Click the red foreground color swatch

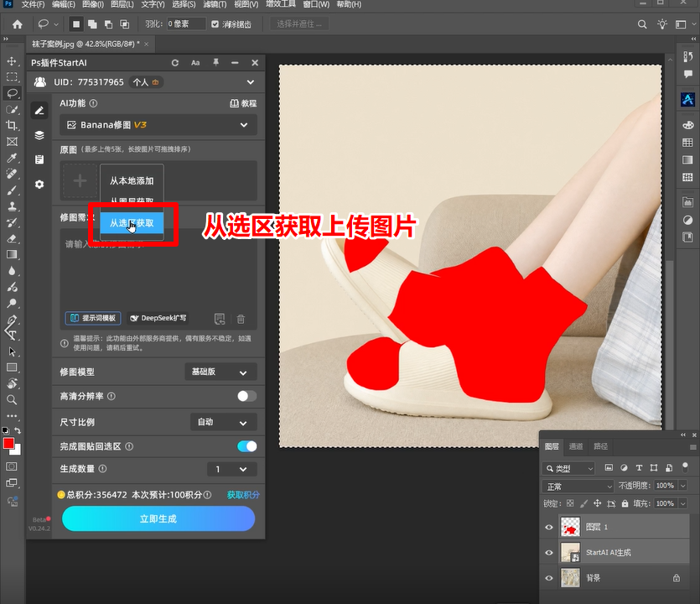click(x=8, y=443)
